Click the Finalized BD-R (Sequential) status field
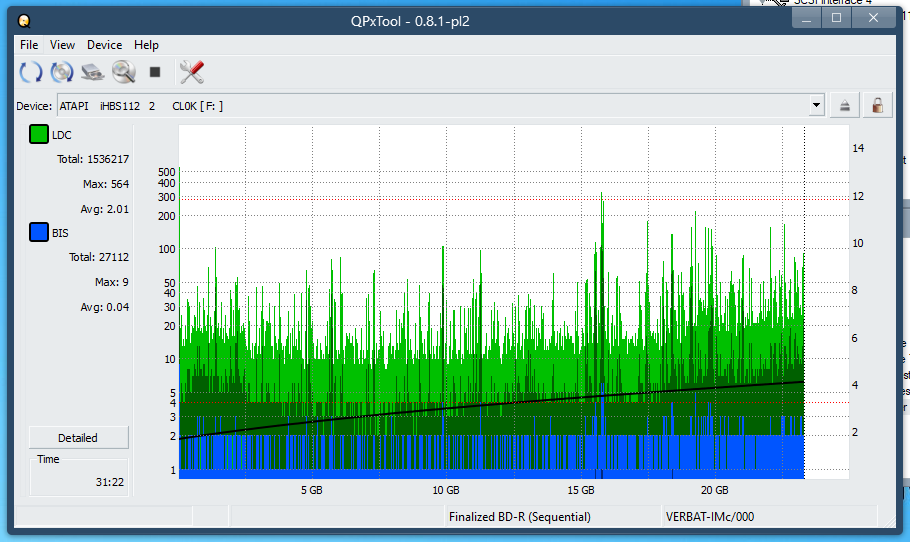This screenshot has height=542, width=910. (x=520, y=517)
